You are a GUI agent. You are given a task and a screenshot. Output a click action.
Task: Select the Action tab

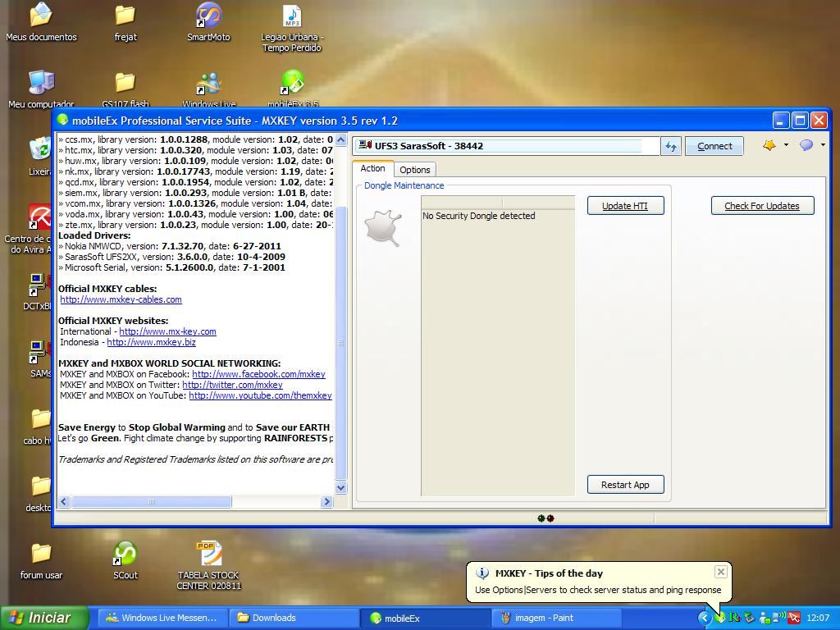coord(372,169)
